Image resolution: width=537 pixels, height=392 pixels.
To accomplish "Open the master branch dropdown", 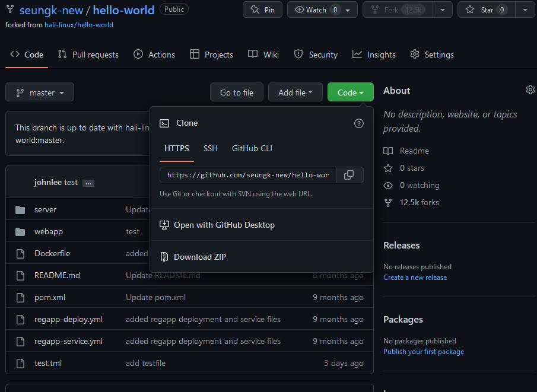I will coord(40,92).
